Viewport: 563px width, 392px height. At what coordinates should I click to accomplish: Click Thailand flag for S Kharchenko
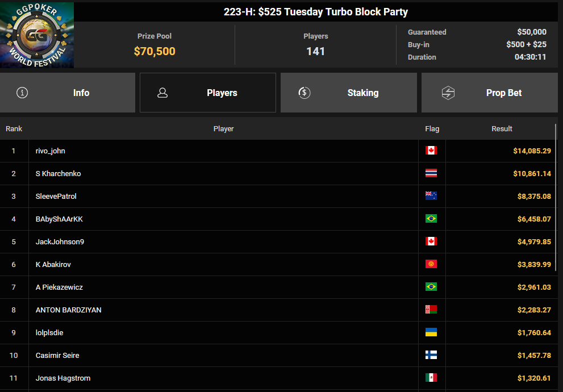(431, 173)
